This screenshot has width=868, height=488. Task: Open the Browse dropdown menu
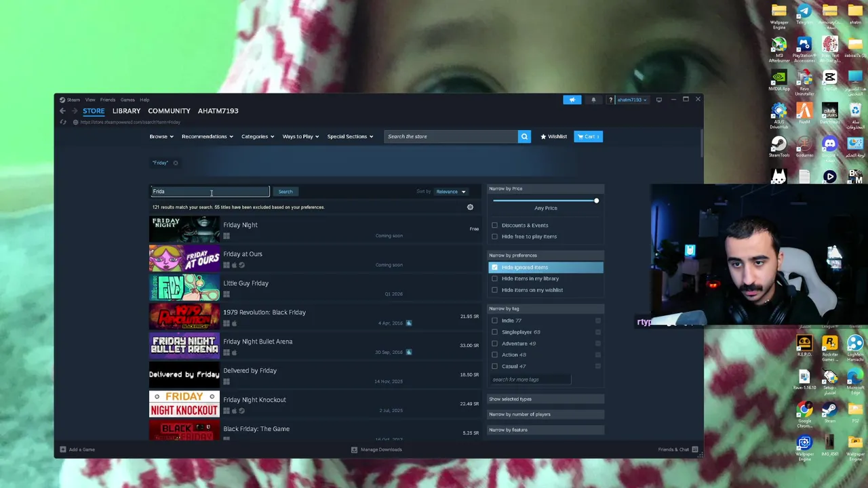coord(161,136)
